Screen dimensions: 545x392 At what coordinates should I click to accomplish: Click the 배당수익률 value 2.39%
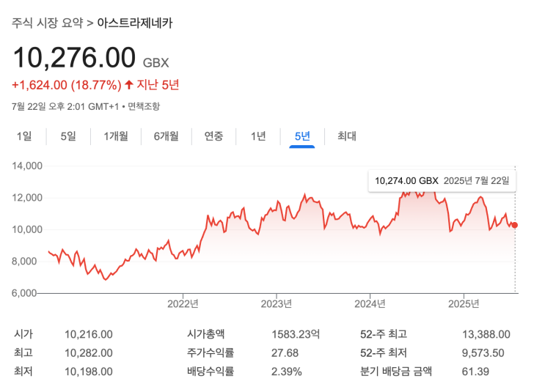[x=286, y=371]
